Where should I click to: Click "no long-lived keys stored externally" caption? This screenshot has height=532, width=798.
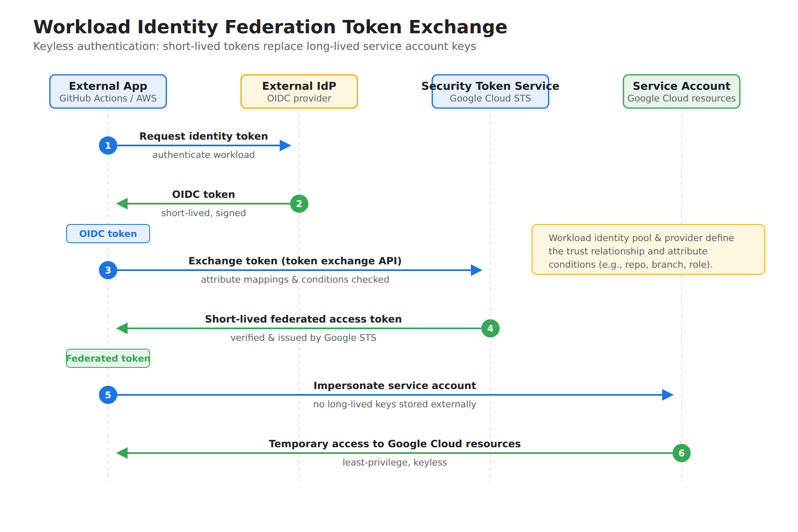pyautogui.click(x=395, y=404)
